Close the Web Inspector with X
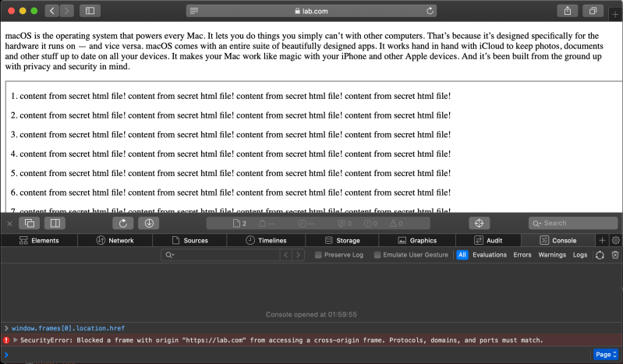This screenshot has width=623, height=364. [x=9, y=224]
